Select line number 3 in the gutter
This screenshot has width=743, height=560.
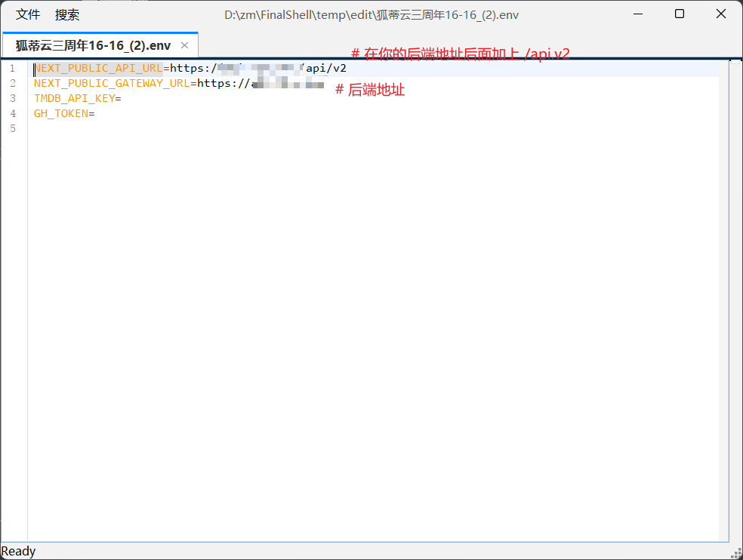[12, 99]
